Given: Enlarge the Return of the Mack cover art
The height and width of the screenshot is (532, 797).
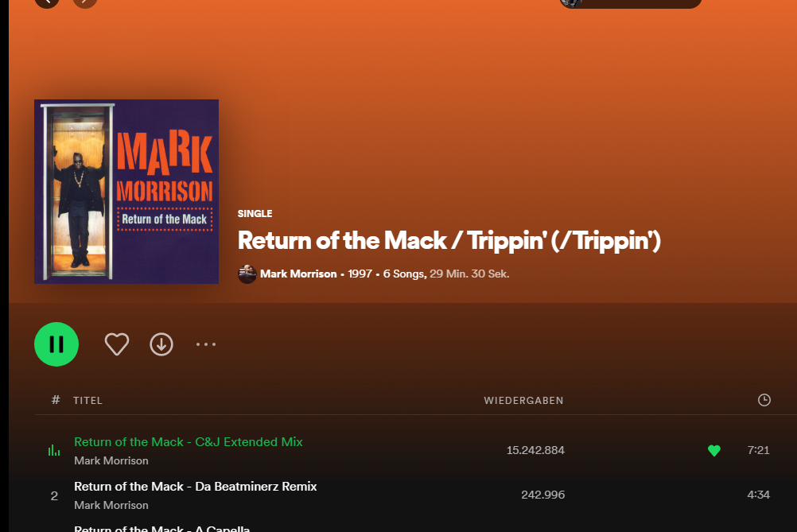Looking at the screenshot, I should click(x=126, y=192).
